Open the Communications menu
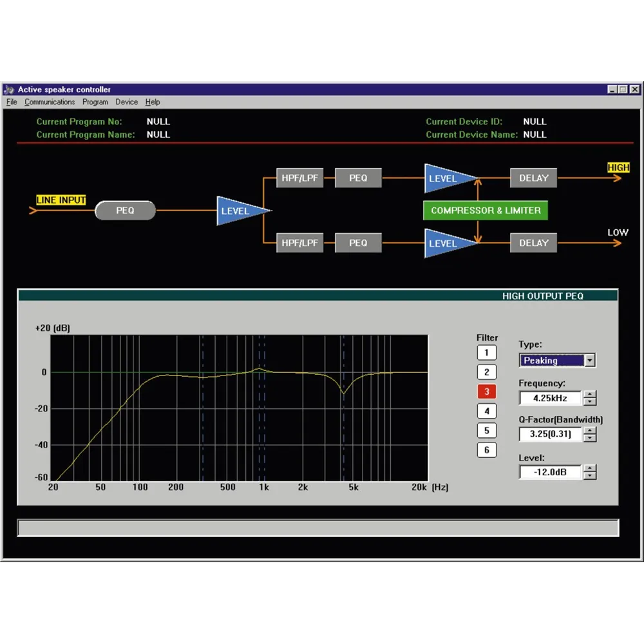 (50, 102)
